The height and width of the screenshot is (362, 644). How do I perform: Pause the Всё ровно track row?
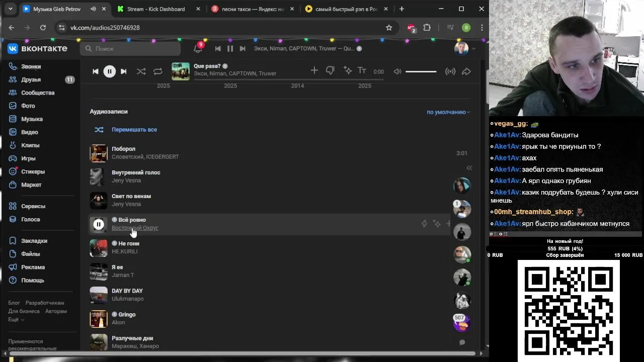[99, 224]
